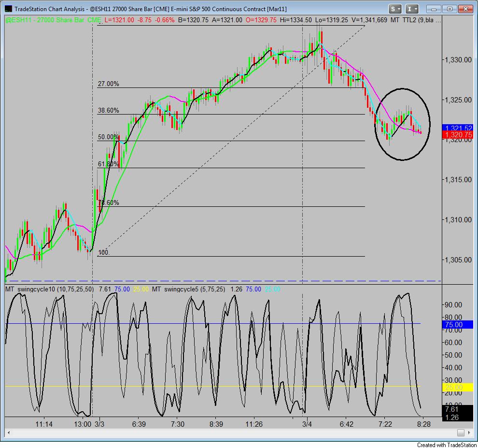This screenshot has width=478, height=448.
Task: Select the MT swingcycle10 indicator label
Action: [x=49, y=289]
